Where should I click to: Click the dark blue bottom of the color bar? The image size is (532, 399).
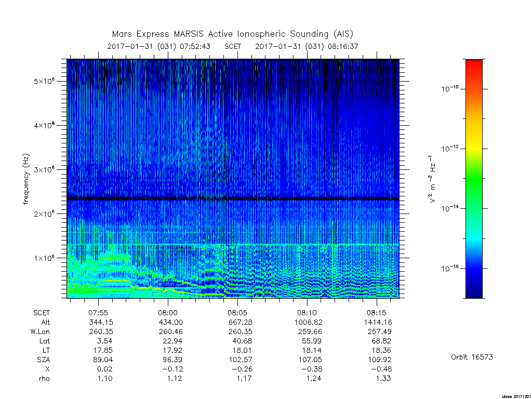click(x=474, y=288)
